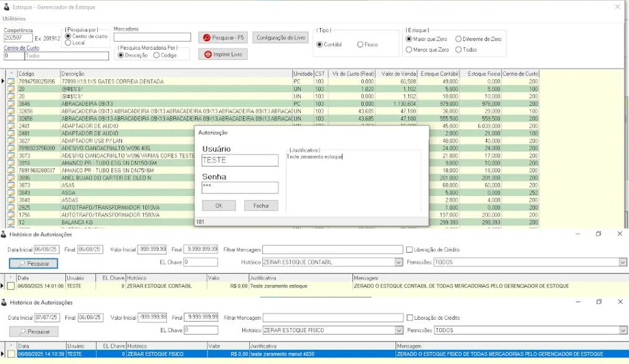The image size is (629, 364).
Task: Open the Centro de Custo link
Action: pos(22,48)
